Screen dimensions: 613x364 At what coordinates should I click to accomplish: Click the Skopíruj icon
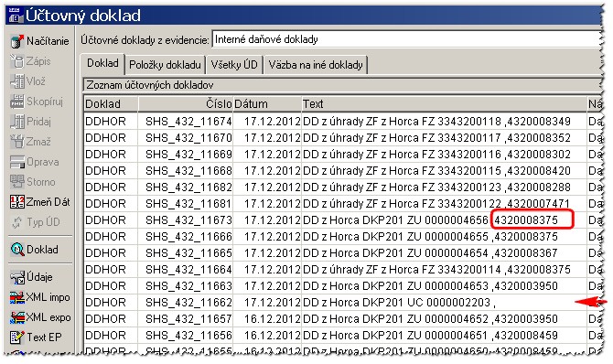16,102
